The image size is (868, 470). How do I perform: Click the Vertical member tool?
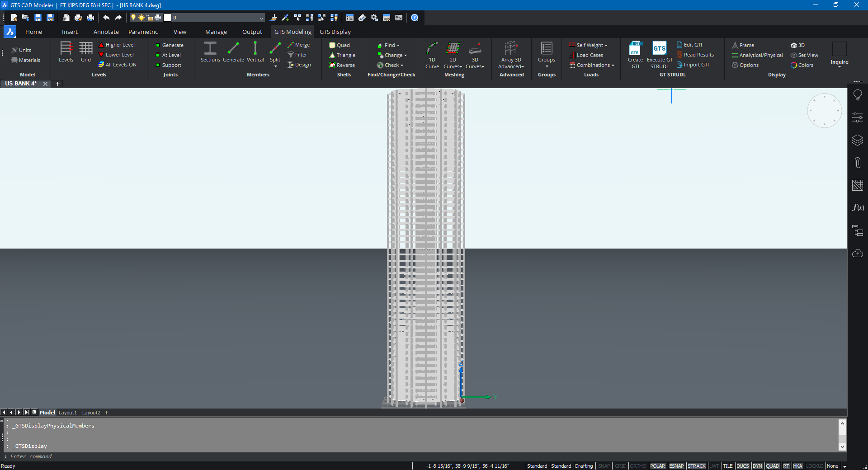tap(255, 49)
